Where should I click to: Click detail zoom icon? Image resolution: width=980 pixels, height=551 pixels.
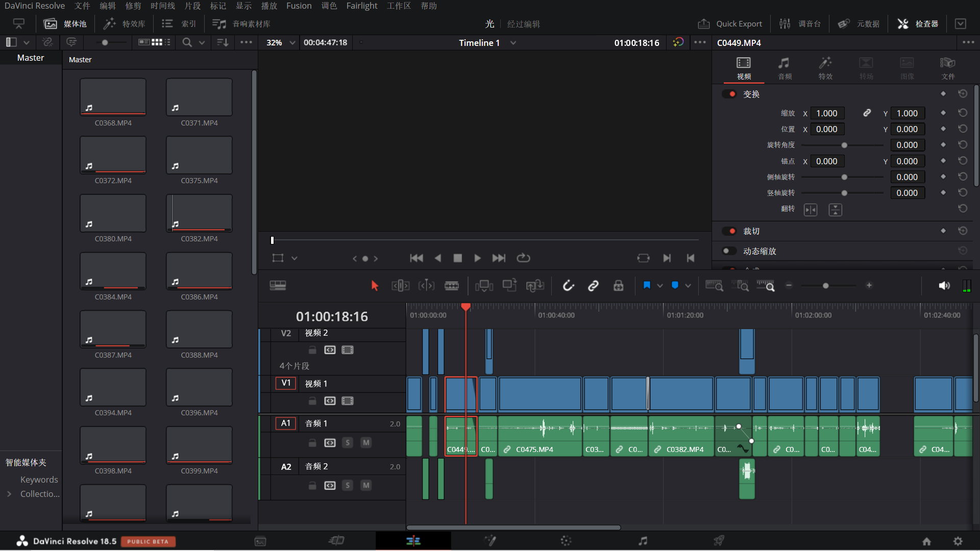740,286
